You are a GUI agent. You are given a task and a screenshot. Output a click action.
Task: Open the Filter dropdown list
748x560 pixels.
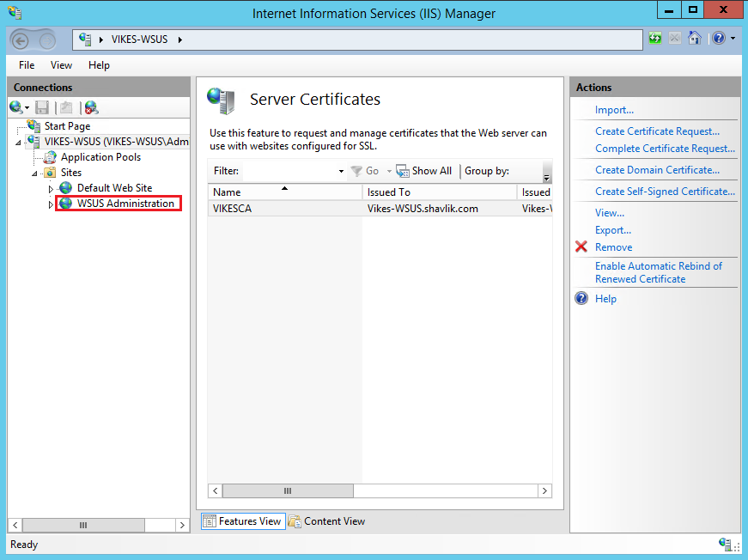click(341, 170)
